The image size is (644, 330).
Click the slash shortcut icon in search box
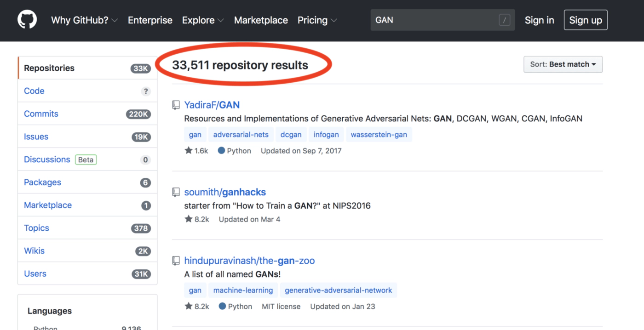point(504,20)
